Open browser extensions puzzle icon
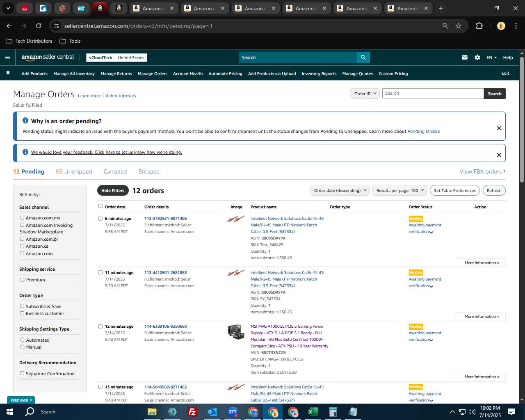This screenshot has width=525, height=420. tap(479, 26)
